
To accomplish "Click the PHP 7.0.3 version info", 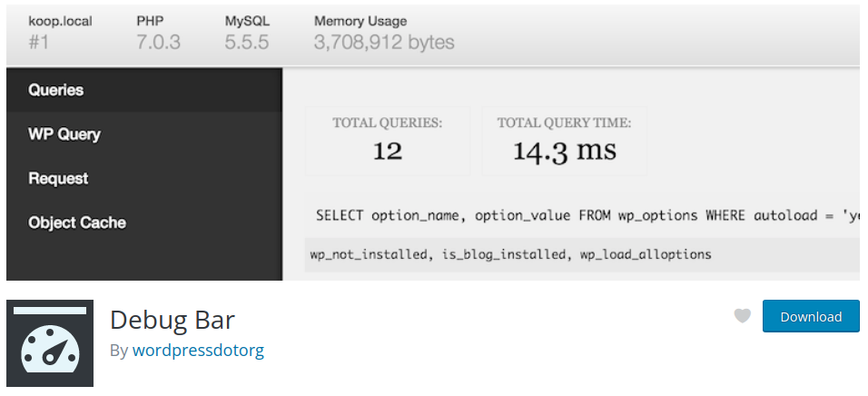I will click(x=158, y=33).
